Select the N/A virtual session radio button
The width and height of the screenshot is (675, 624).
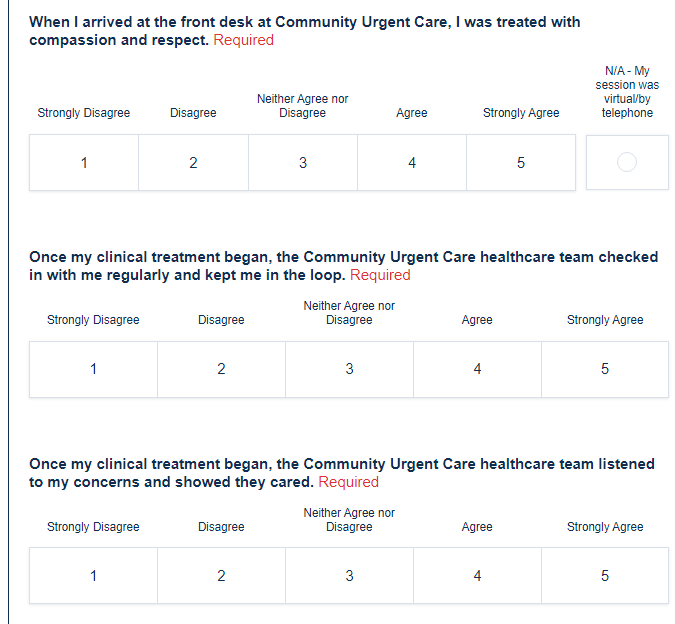[x=627, y=162]
